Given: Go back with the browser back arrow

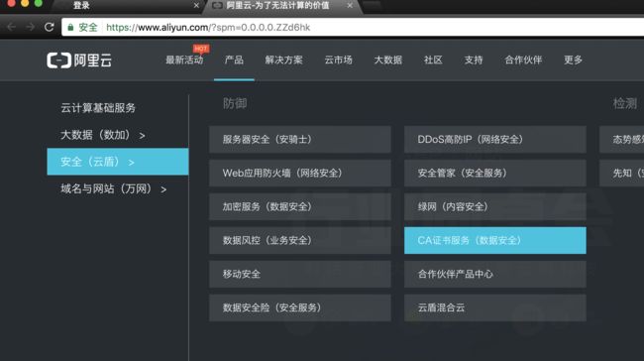Looking at the screenshot, I should coord(11,27).
